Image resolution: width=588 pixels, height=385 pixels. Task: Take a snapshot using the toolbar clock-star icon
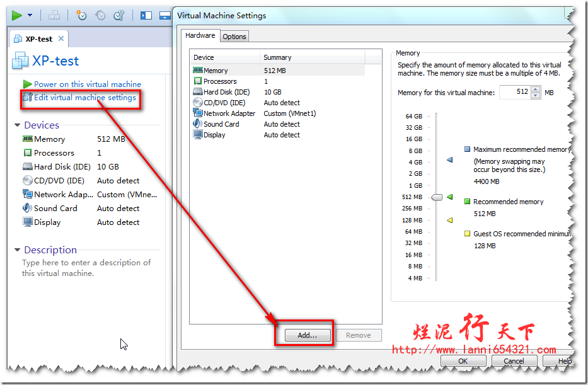point(81,15)
